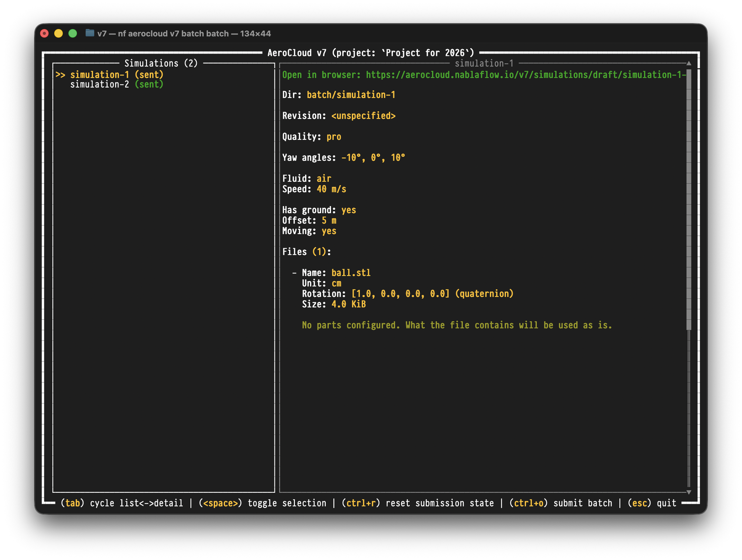Click the ball.stl file name

click(351, 273)
